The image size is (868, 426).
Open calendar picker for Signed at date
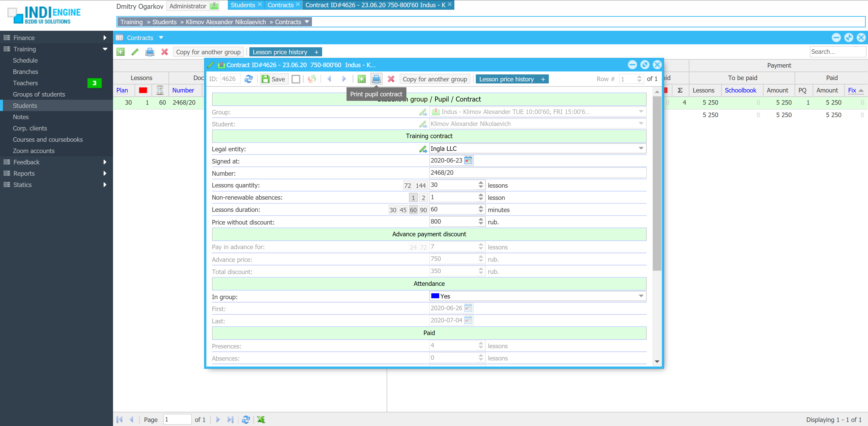468,160
